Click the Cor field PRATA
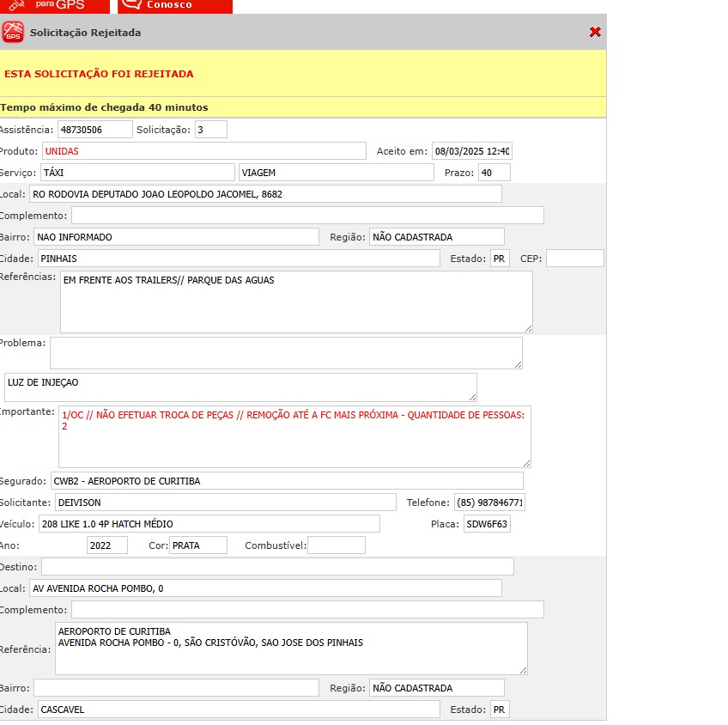This screenshot has width=728, height=725. point(198,545)
